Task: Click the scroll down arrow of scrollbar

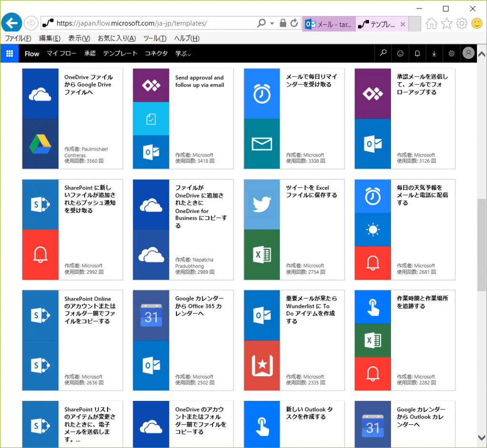Action: pyautogui.click(x=481, y=438)
